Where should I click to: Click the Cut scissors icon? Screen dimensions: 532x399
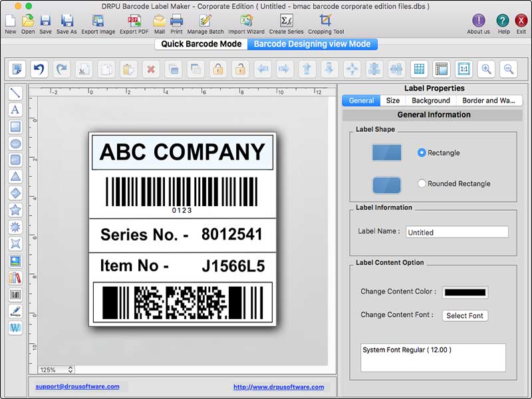coord(84,69)
